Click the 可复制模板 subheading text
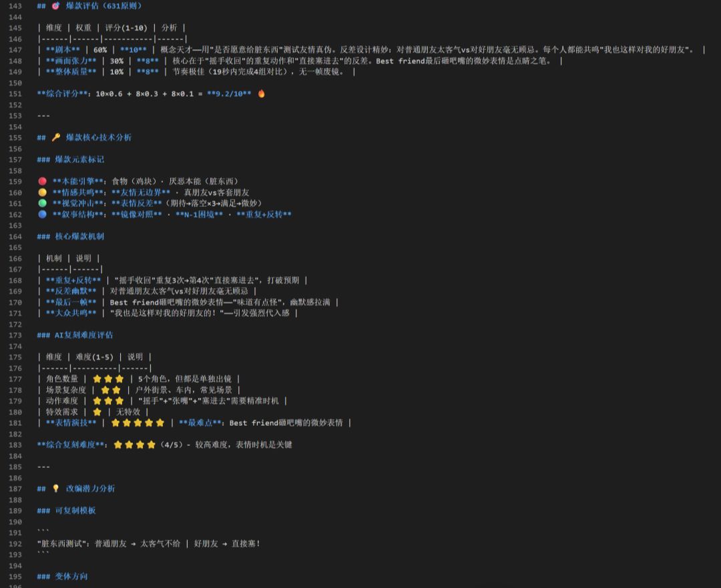Viewport: 721px width, 588px height. pos(75,511)
